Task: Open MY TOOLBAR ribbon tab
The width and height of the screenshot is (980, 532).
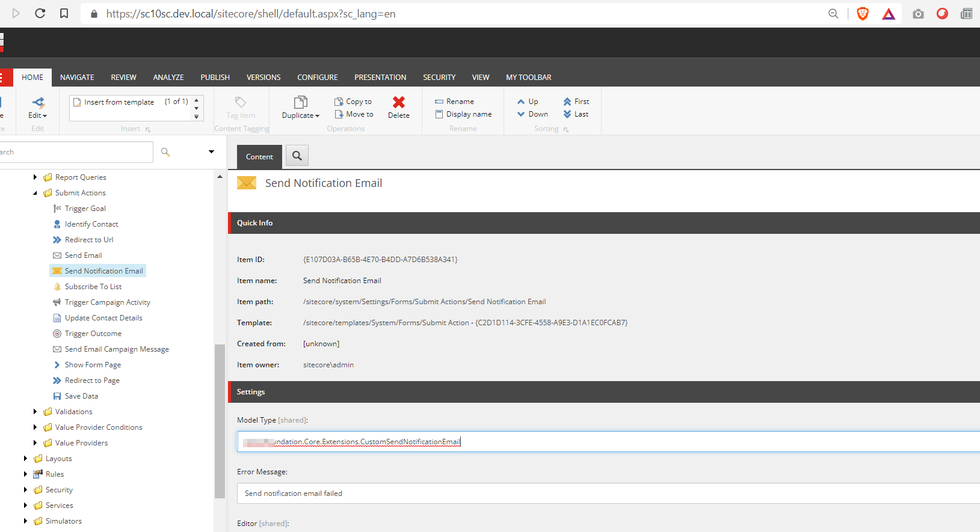Action: 529,78
